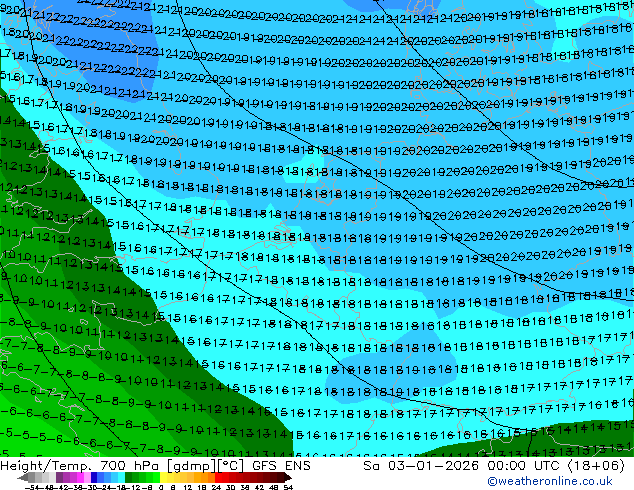The image size is (634, 490).
Task: Click the 'Height/Temp. 700 hPa' map title
Action: point(81,466)
